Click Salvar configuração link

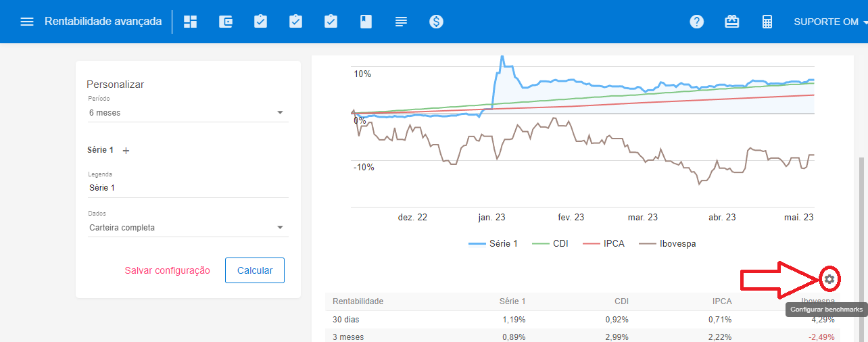pyautogui.click(x=167, y=270)
